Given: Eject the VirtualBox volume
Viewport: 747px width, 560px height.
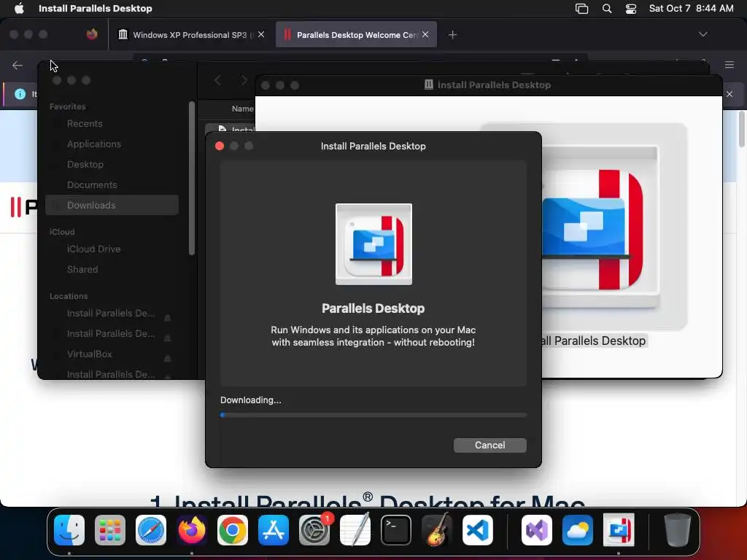Looking at the screenshot, I should click(x=168, y=358).
